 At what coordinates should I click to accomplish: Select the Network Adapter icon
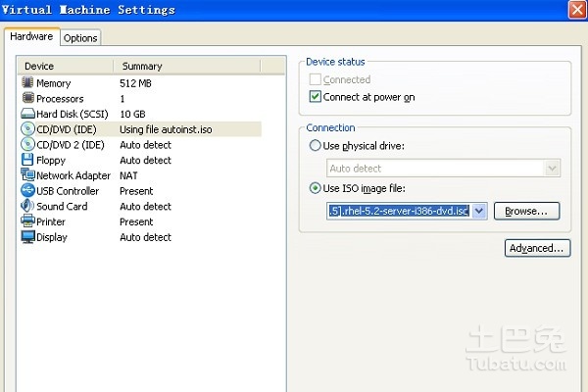click(x=27, y=175)
